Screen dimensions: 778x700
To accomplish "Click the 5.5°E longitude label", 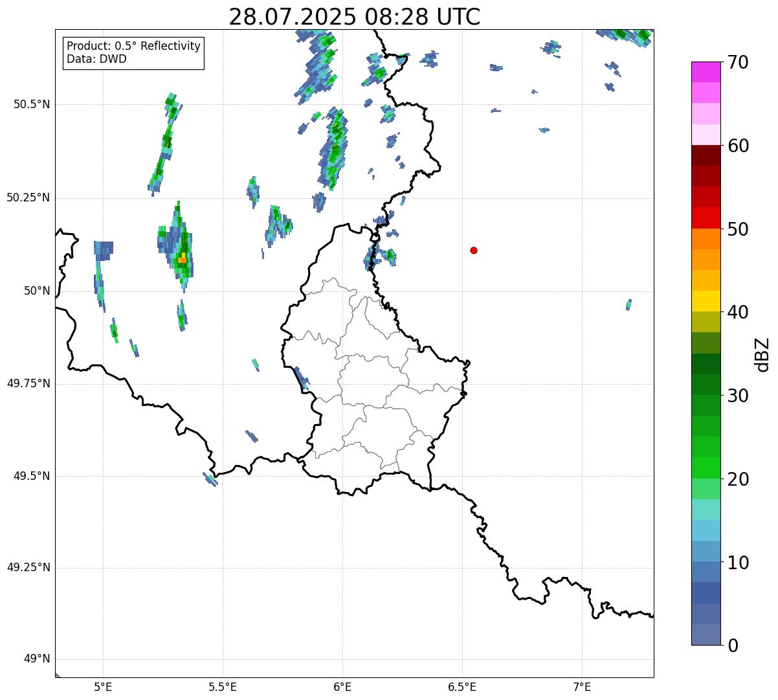I will point(223,686).
